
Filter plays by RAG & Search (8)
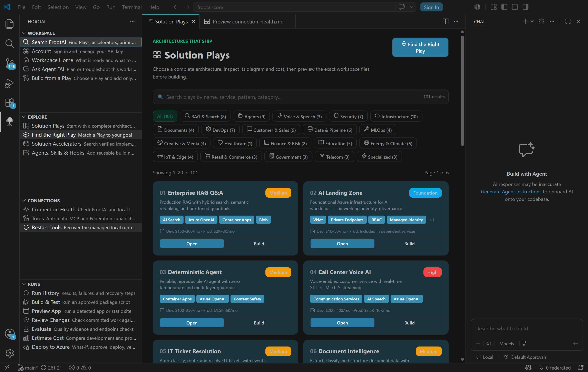click(205, 116)
